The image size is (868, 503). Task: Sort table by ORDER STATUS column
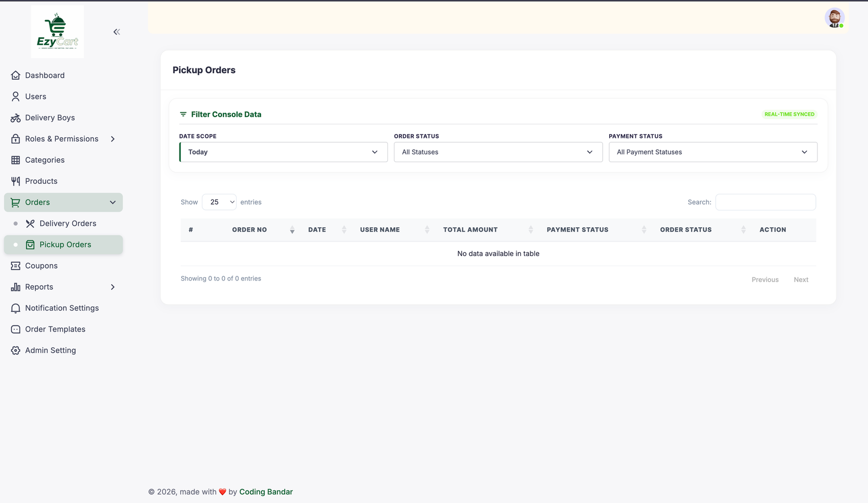(703, 230)
